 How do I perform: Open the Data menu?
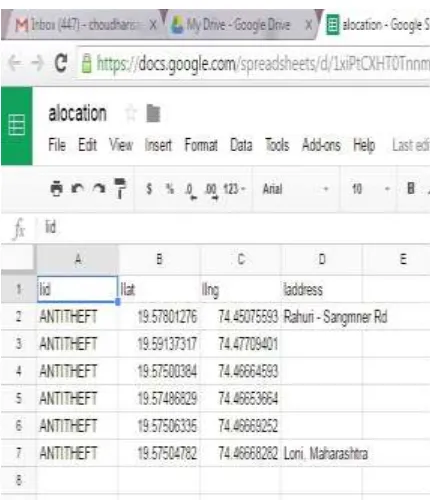241,145
